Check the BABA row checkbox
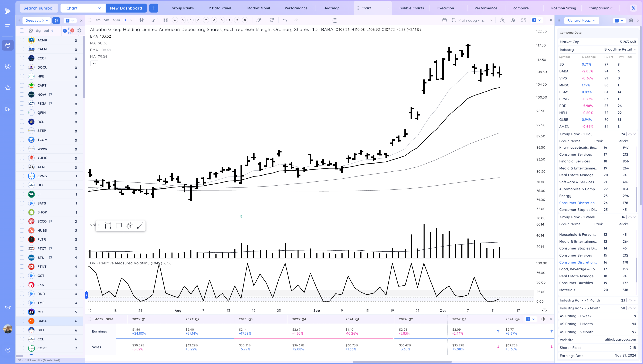The image size is (643, 364). click(x=22, y=321)
